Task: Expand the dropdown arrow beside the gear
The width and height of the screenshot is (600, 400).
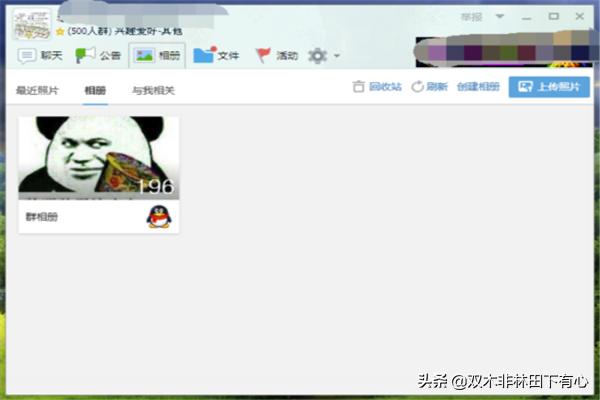Action: click(x=337, y=56)
